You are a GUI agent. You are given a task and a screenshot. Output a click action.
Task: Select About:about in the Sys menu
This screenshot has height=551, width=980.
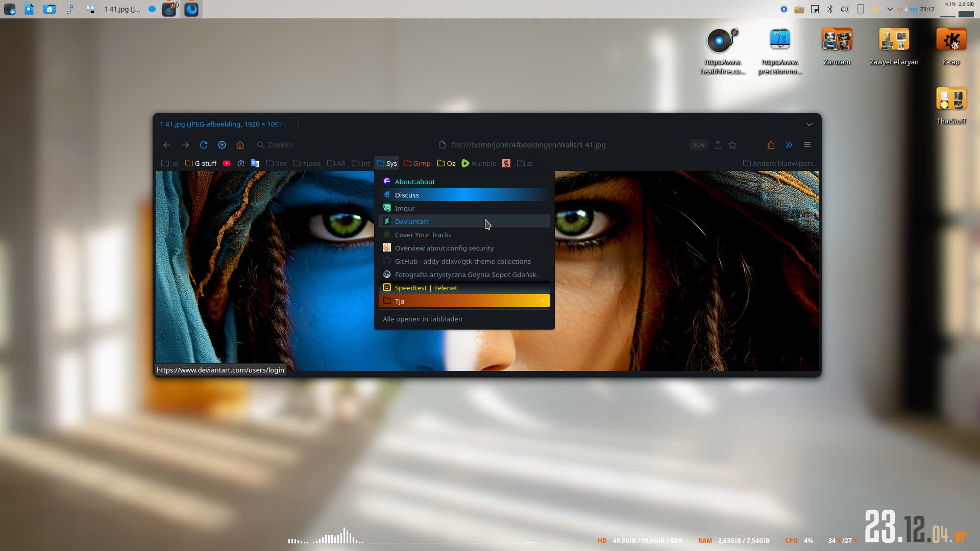(x=464, y=182)
